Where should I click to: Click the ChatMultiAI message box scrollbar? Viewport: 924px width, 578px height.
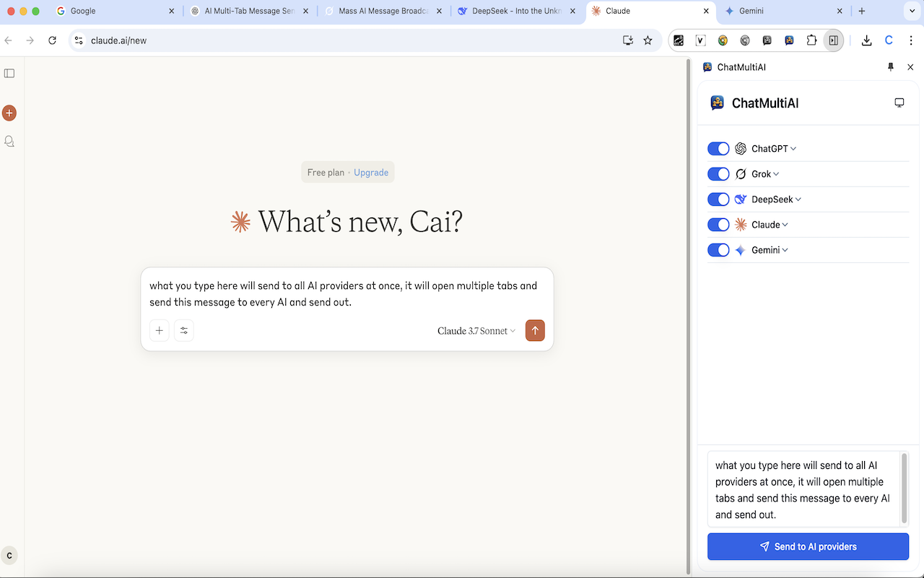click(x=905, y=488)
